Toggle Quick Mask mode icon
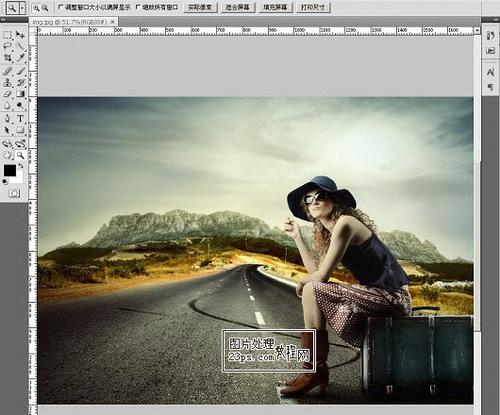 [14, 193]
